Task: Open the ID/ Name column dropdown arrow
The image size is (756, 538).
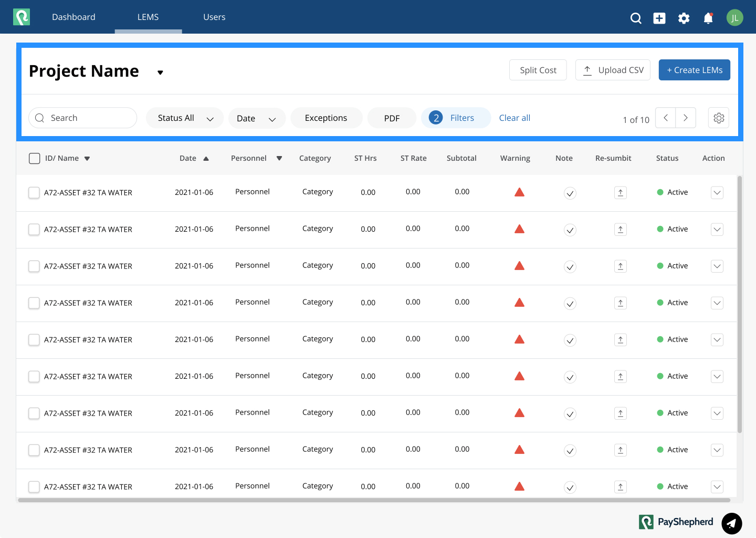Action: tap(87, 159)
